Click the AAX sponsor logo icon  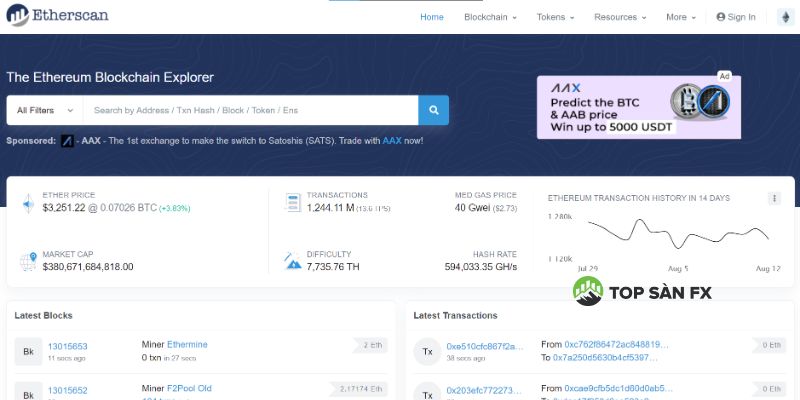tap(67, 141)
